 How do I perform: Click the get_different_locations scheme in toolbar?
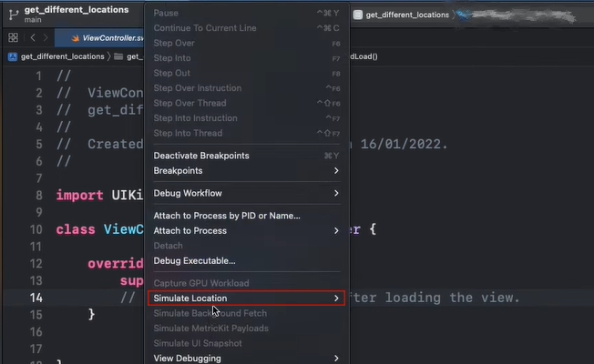tap(407, 15)
